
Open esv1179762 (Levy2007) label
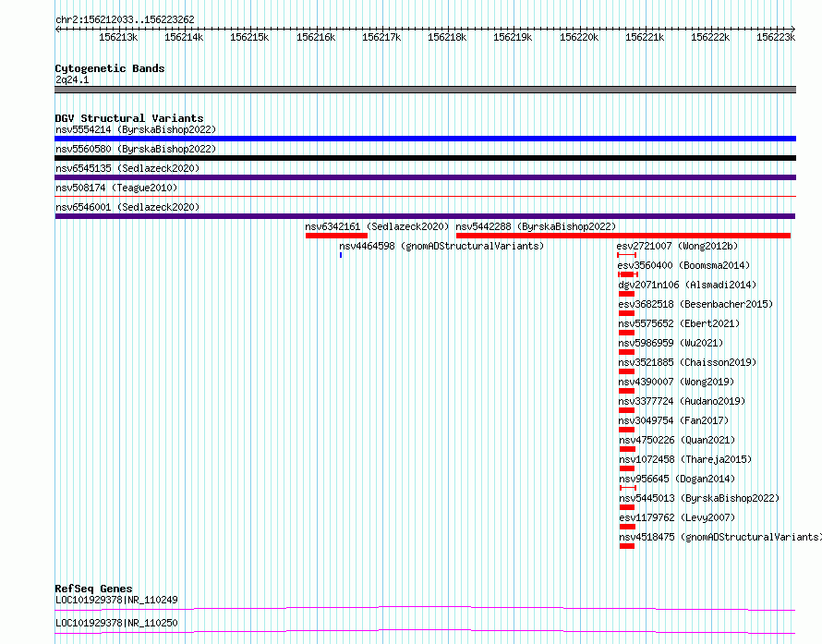677,517
